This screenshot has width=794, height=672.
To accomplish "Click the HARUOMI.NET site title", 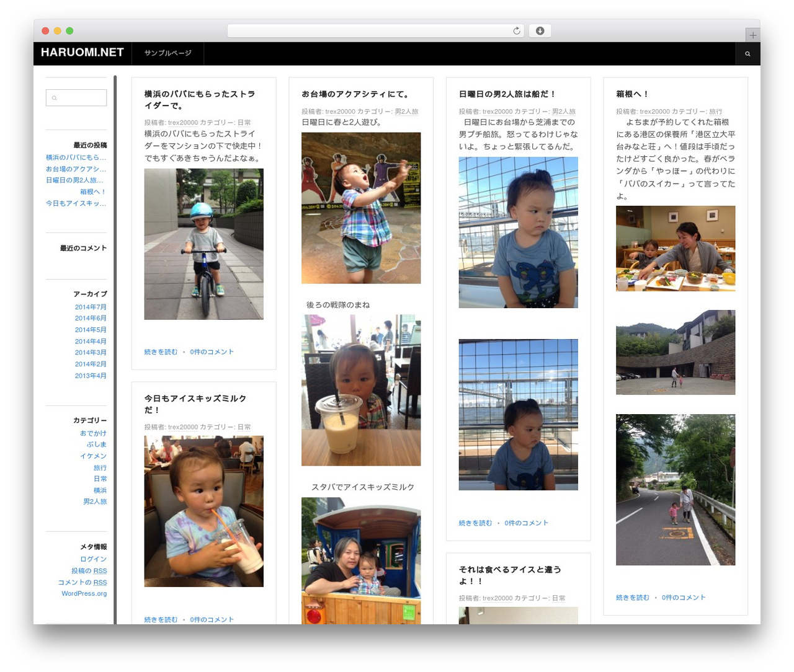I will click(x=83, y=53).
